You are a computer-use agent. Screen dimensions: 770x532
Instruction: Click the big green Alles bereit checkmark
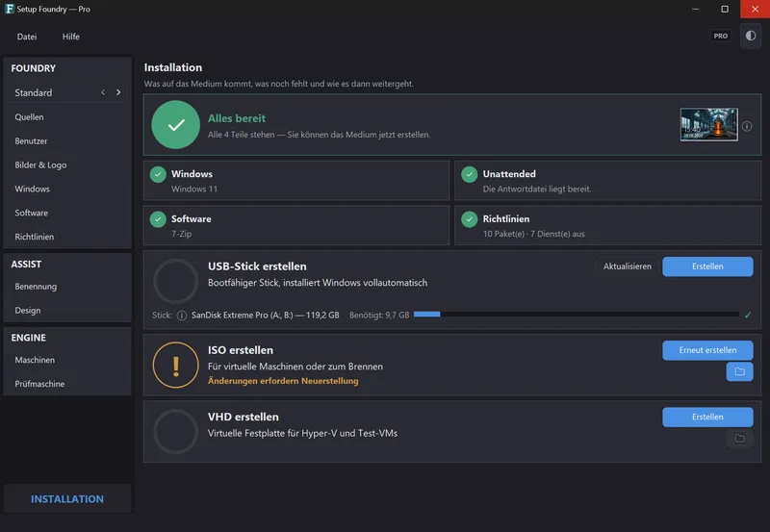[176, 125]
